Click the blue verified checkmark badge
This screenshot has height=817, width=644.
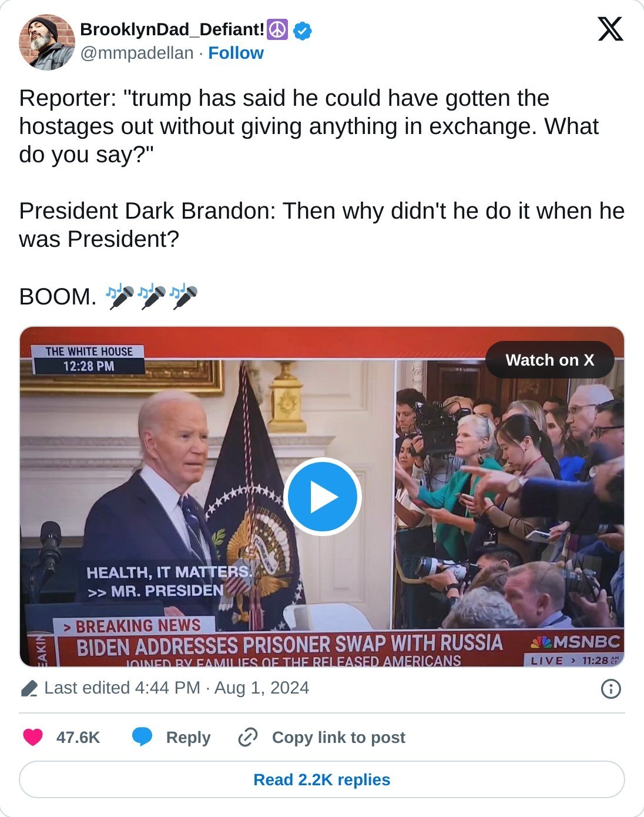pyautogui.click(x=302, y=30)
